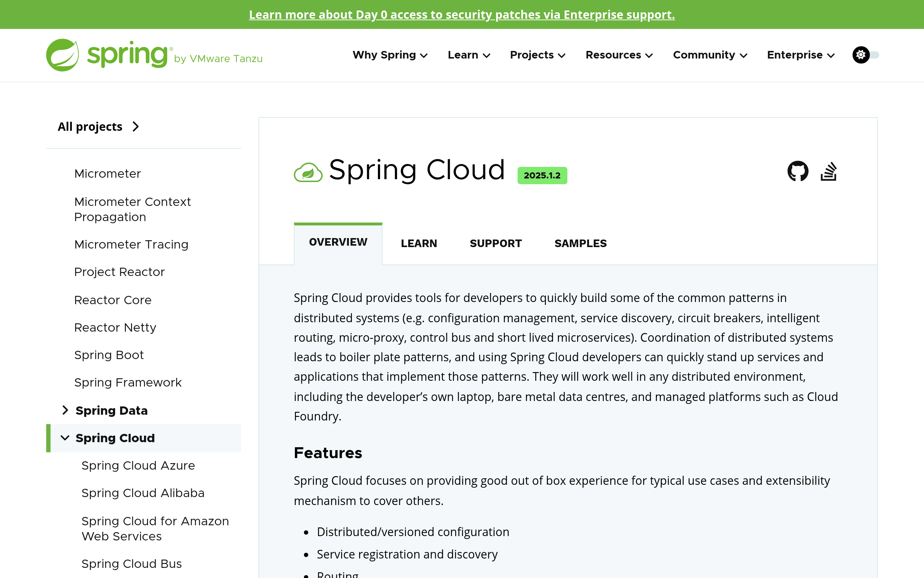Click 'Distributed/versioned configuration' list item
924x578 pixels.
413,532
